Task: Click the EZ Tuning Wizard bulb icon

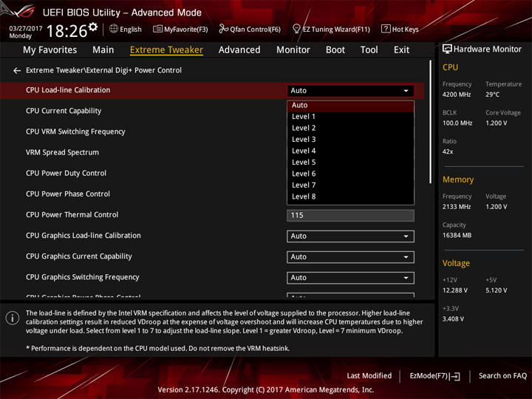Action: pyautogui.click(x=296, y=29)
